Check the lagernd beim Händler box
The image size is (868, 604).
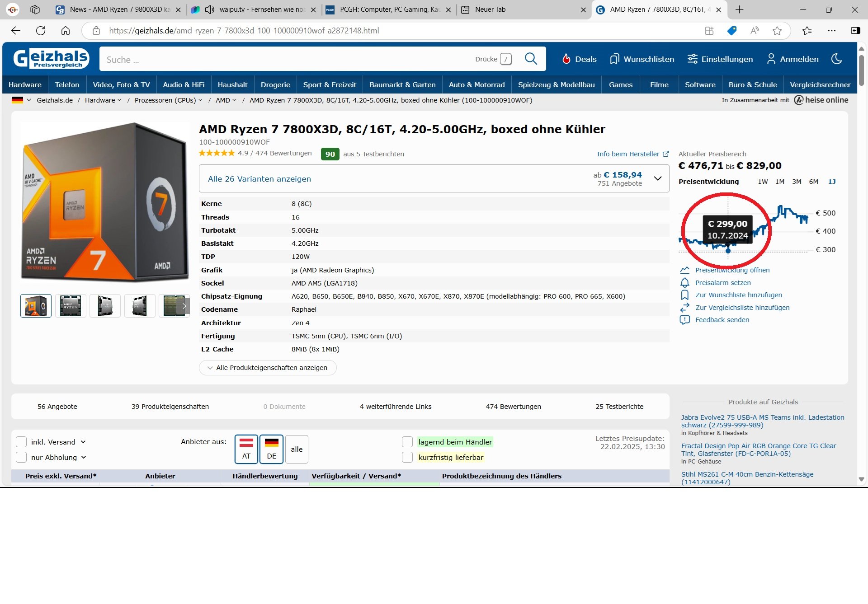[407, 442]
